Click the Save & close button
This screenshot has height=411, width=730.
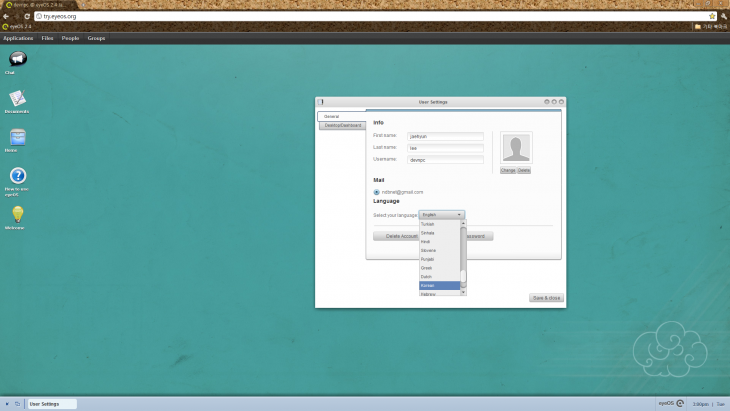[546, 298]
